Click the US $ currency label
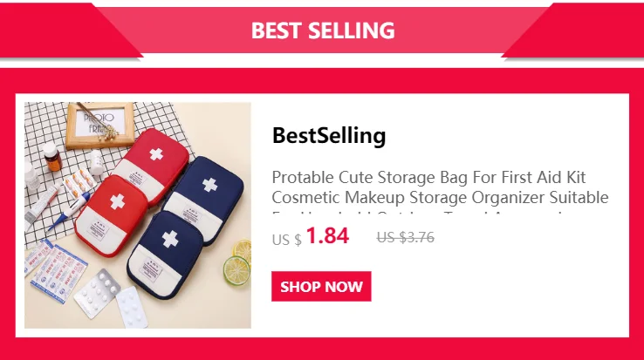This screenshot has width=644, height=360. point(286,239)
